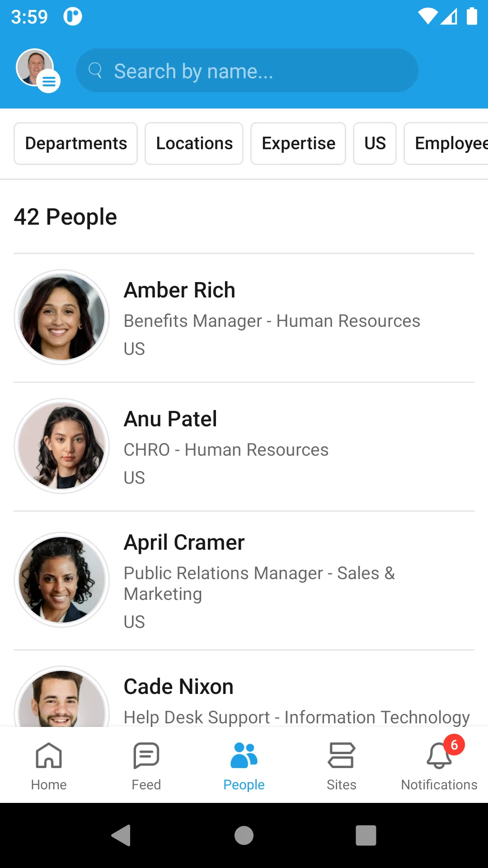488x868 pixels.
Task: Select the People tab icon
Action: coord(244,755)
